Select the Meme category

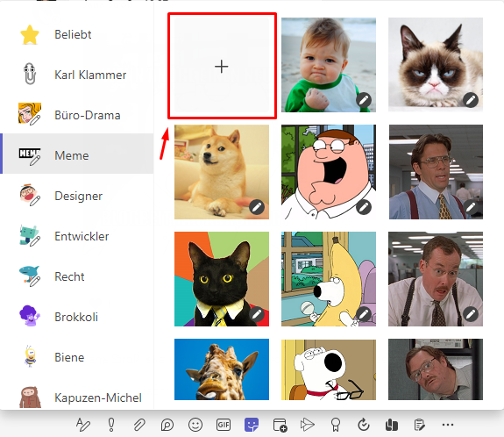click(77, 154)
